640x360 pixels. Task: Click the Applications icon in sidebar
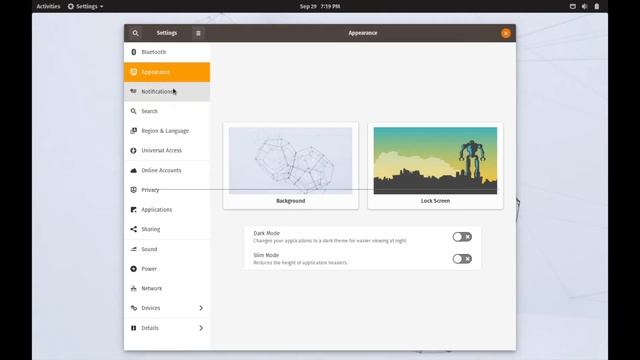[x=133, y=209]
